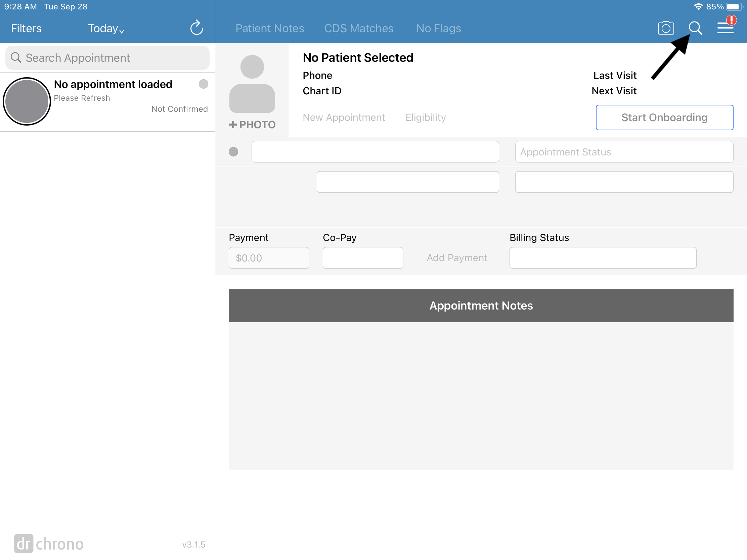Tap the Next Visit label

pyautogui.click(x=614, y=91)
